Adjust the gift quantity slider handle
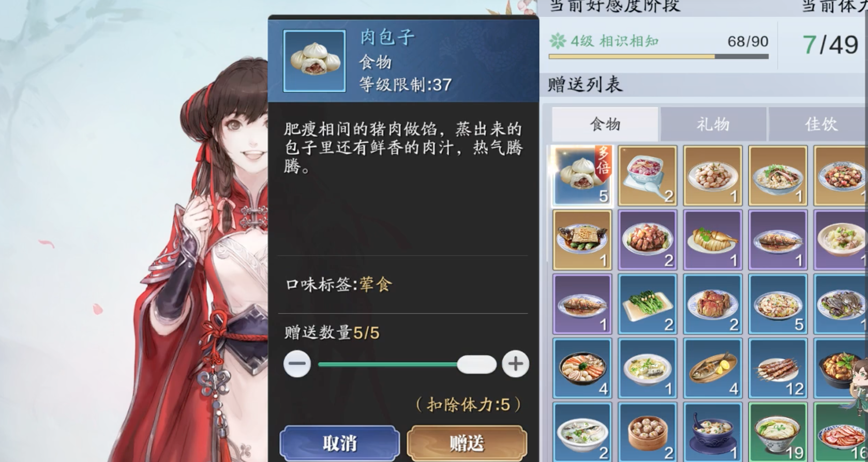868x462 pixels. [476, 364]
